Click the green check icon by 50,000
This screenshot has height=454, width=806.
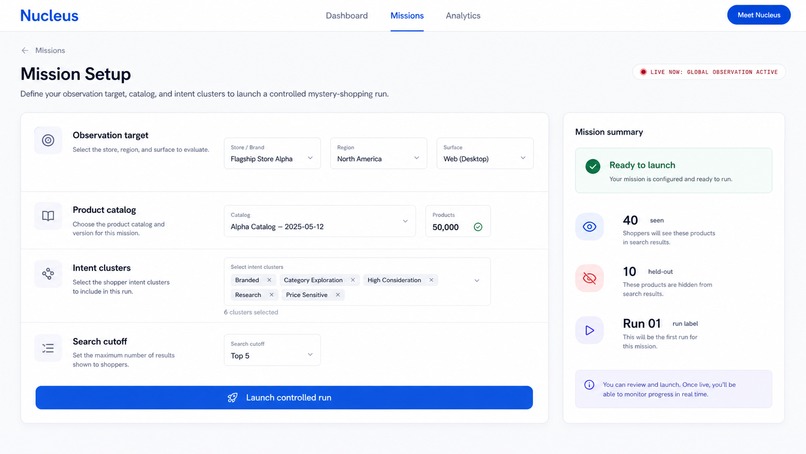(x=478, y=227)
